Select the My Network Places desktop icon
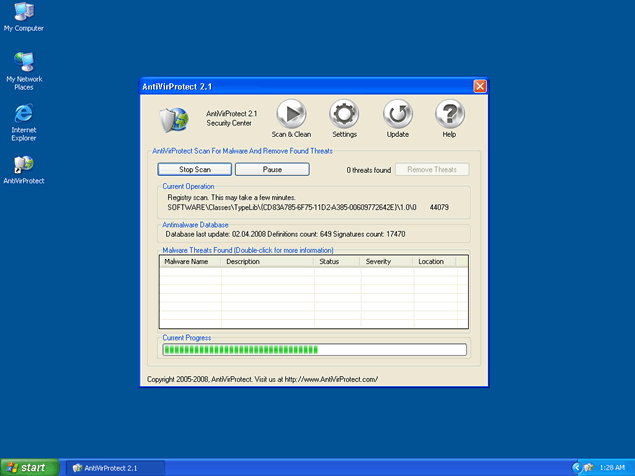This screenshot has height=476, width=635. pos(23,62)
